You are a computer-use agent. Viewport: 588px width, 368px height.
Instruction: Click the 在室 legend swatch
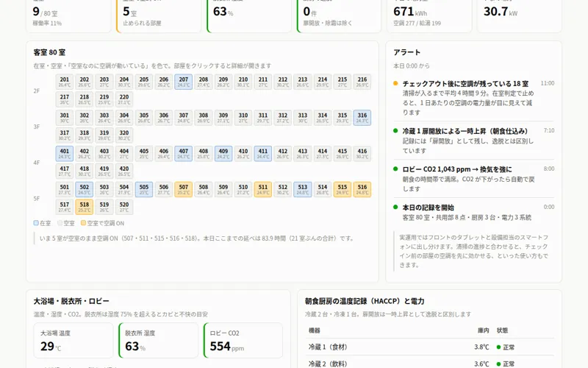coord(36,223)
